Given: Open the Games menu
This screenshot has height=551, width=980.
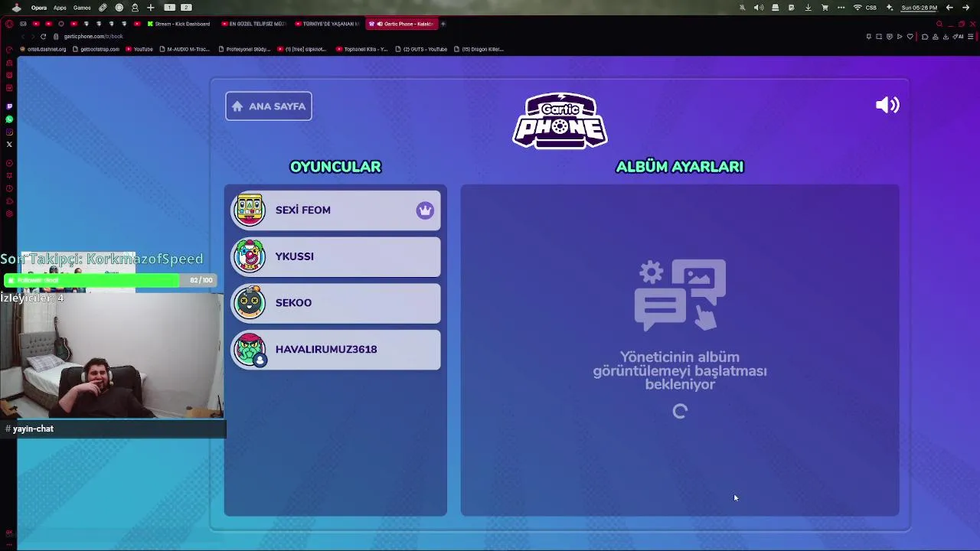Looking at the screenshot, I should (x=82, y=8).
